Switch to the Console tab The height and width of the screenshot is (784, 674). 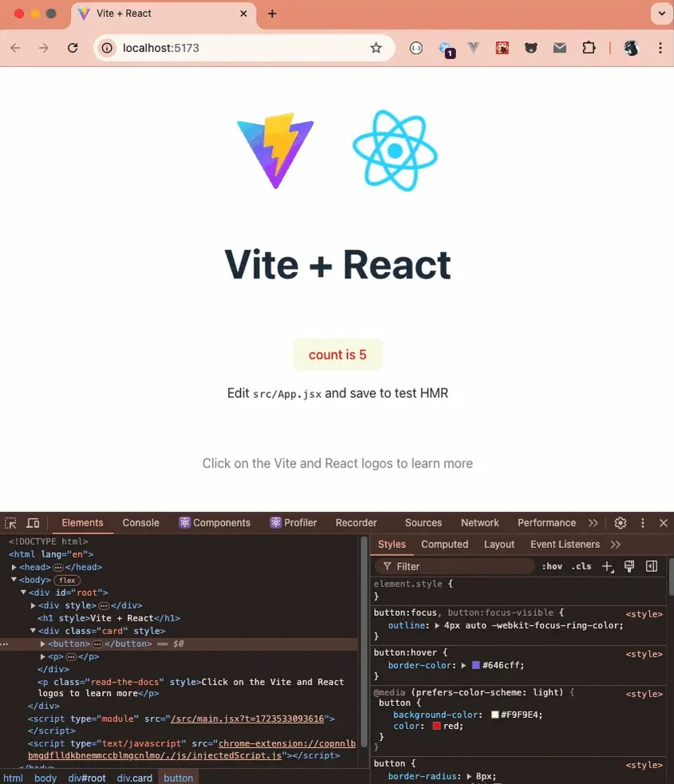point(140,523)
